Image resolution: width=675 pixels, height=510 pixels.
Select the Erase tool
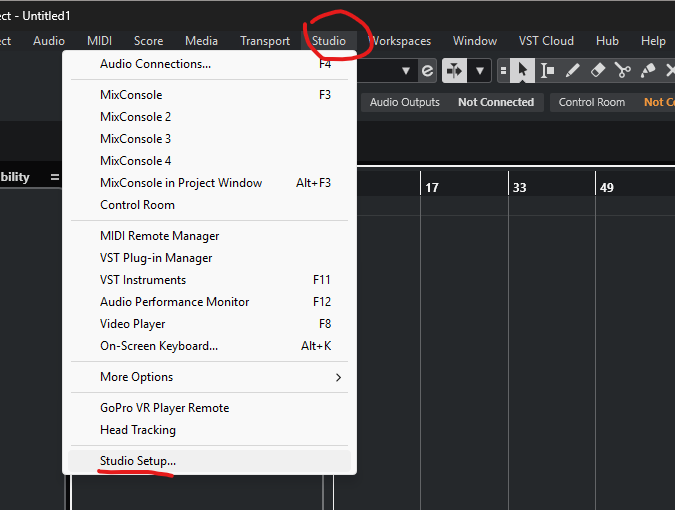[598, 70]
